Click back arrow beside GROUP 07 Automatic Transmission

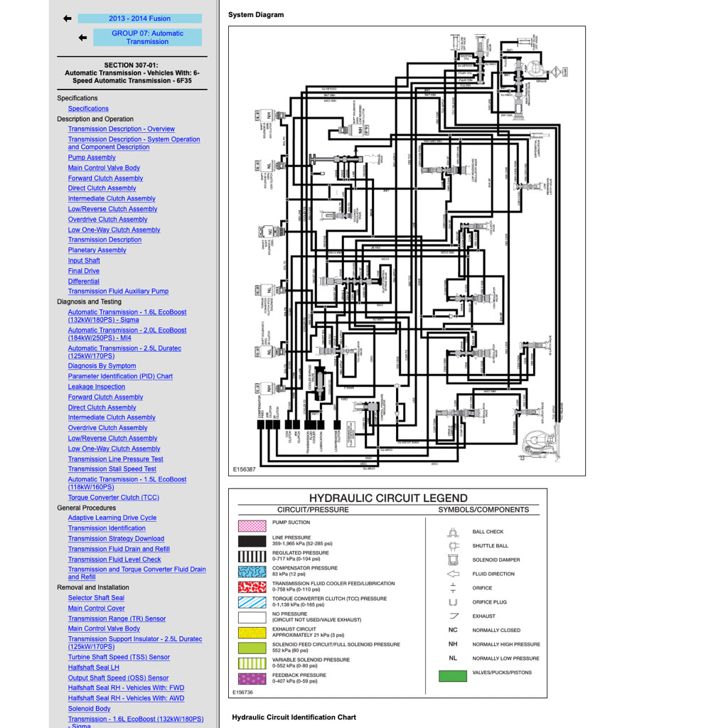pyautogui.click(x=82, y=38)
